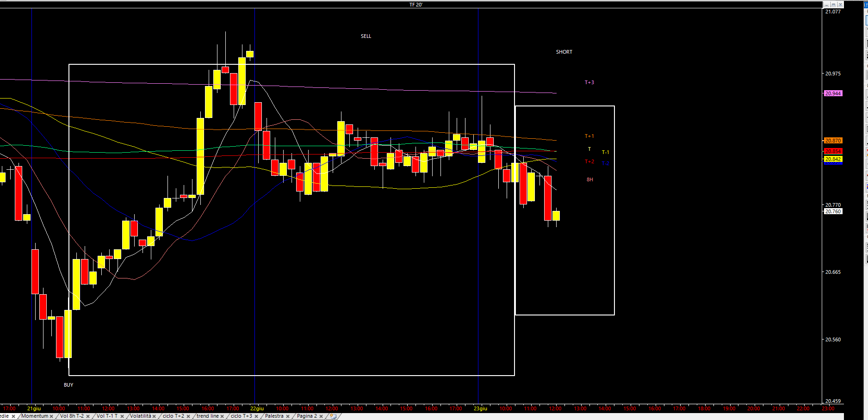Select the Pagina 2 tab
Screen dimensions: 868x420
click(x=307, y=416)
